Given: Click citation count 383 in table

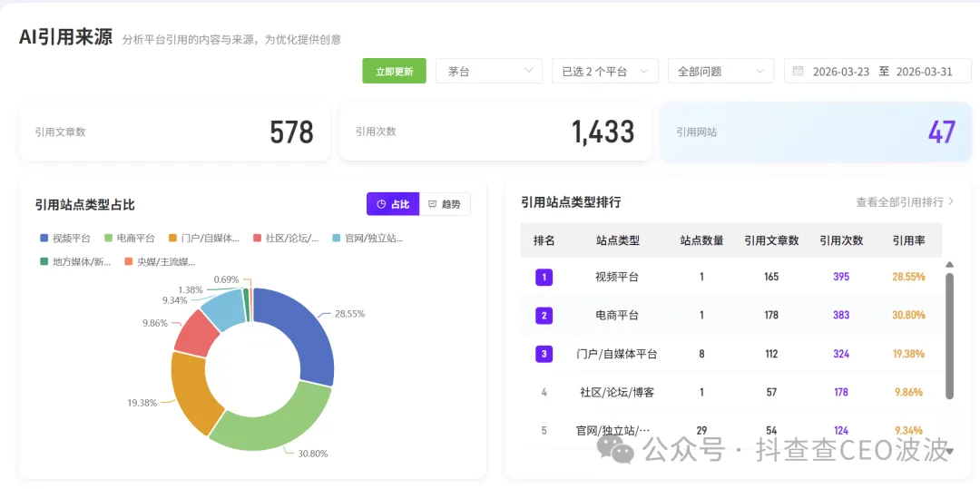Looking at the screenshot, I should point(841,316).
